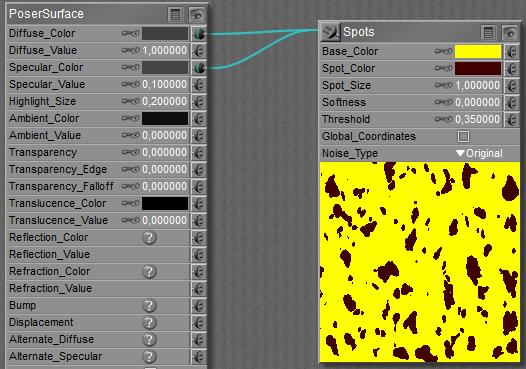Click the Threshold value 0,350000
The image size is (526, 369).
pos(477,119)
